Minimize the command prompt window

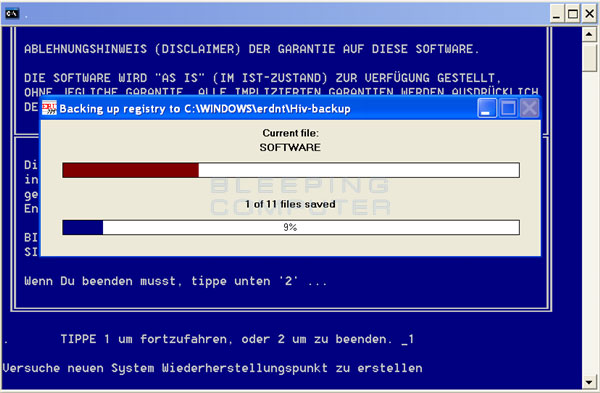[557, 15]
